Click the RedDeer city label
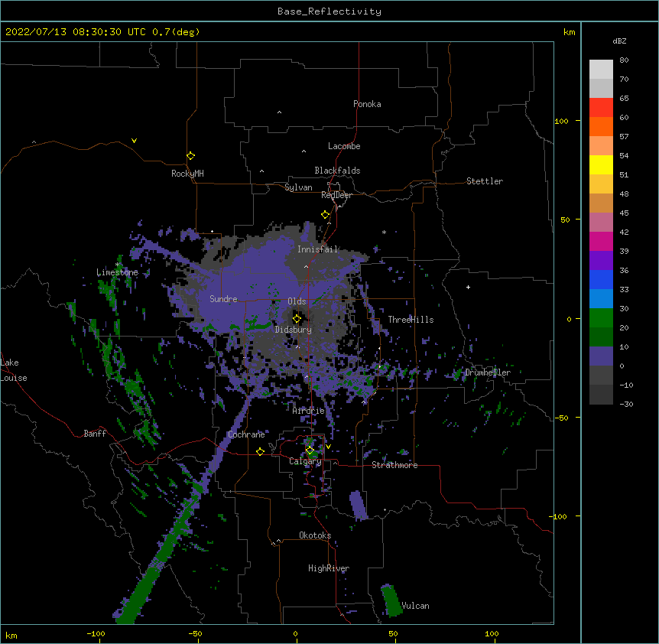Viewport: 659px width, 644px height. pyautogui.click(x=336, y=195)
